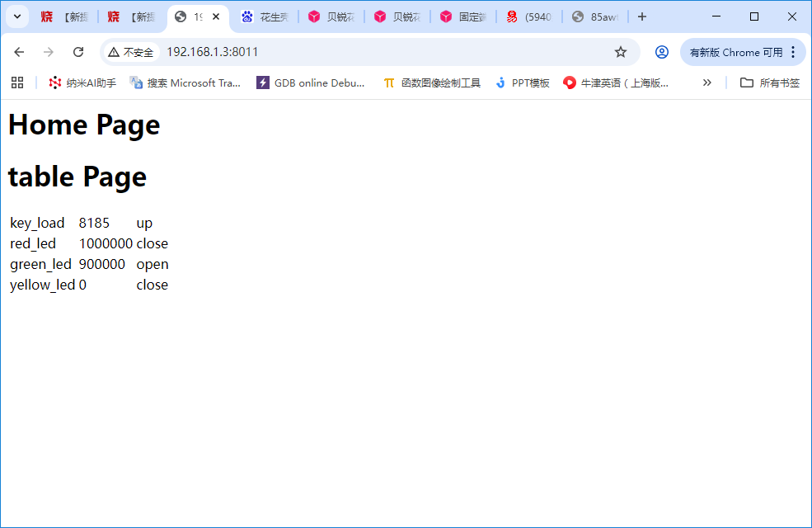Switch to the 固定资 tab
The width and height of the screenshot is (812, 528).
pos(463,16)
